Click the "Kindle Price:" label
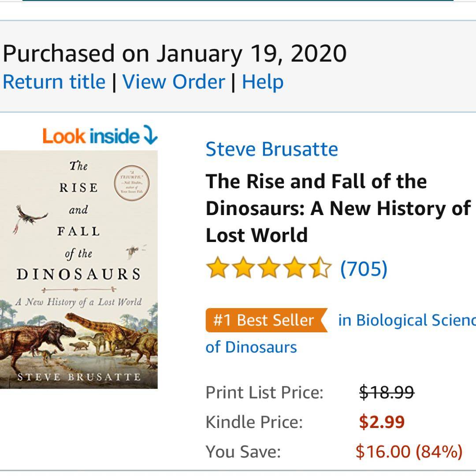 pyautogui.click(x=254, y=422)
